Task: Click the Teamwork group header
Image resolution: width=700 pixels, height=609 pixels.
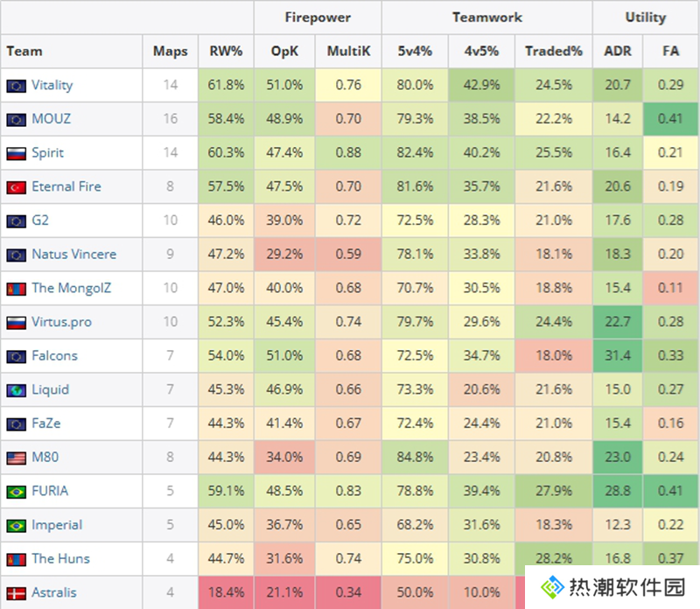Action: 487,17
